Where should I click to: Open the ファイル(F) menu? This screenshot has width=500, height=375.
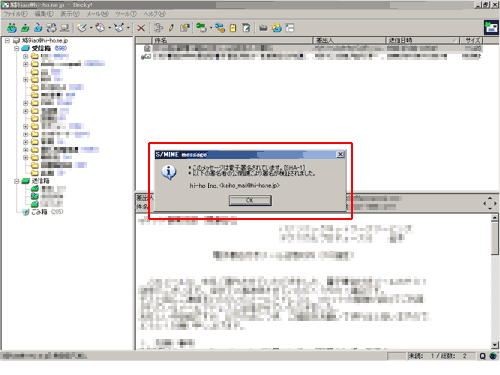(15, 14)
